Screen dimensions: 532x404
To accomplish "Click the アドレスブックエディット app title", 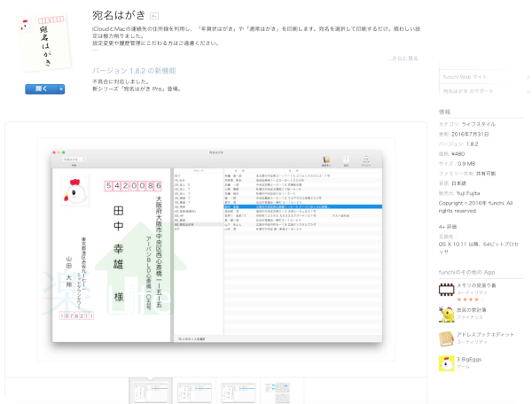I will [485, 335].
